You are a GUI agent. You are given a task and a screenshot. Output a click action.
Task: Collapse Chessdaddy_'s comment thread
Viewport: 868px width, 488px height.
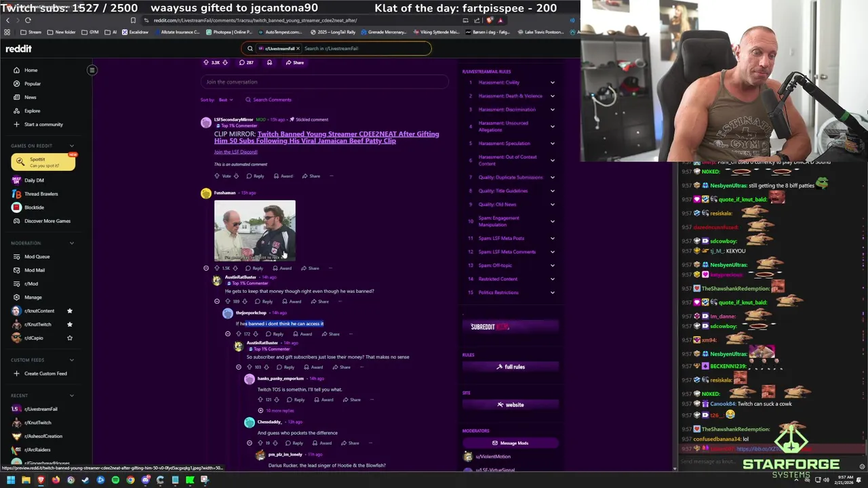pyautogui.click(x=250, y=443)
